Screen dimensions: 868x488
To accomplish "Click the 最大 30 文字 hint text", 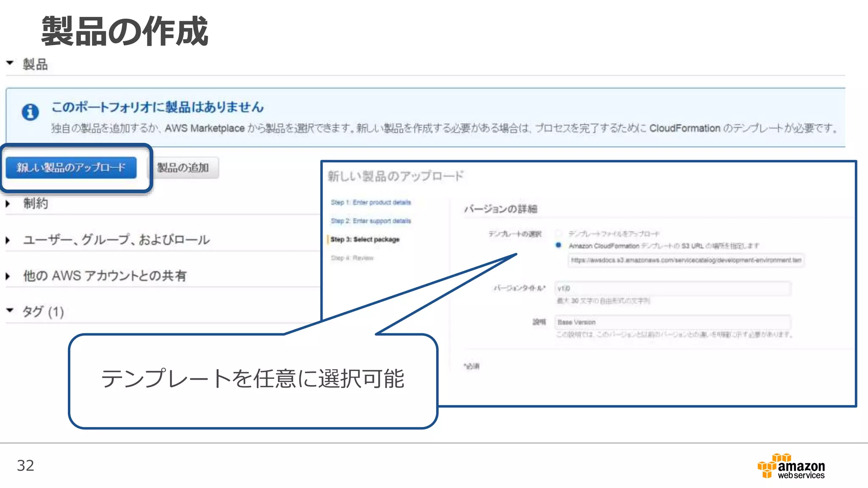I will pyautogui.click(x=603, y=301).
